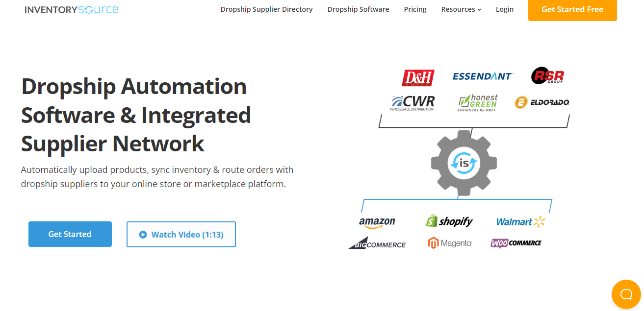Click the gear sync icon in the diagram
Viewport: 644px width, 311px height.
(464, 163)
